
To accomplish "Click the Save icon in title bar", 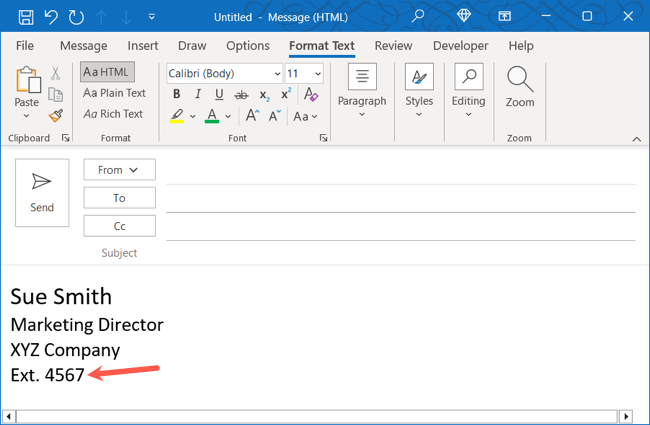I will point(26,16).
